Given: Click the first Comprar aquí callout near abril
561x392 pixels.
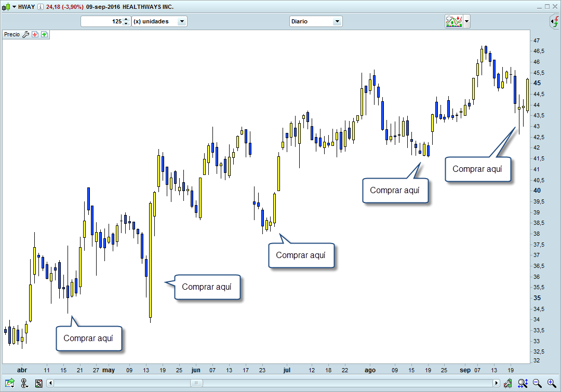Looking at the screenshot, I should pos(89,338).
